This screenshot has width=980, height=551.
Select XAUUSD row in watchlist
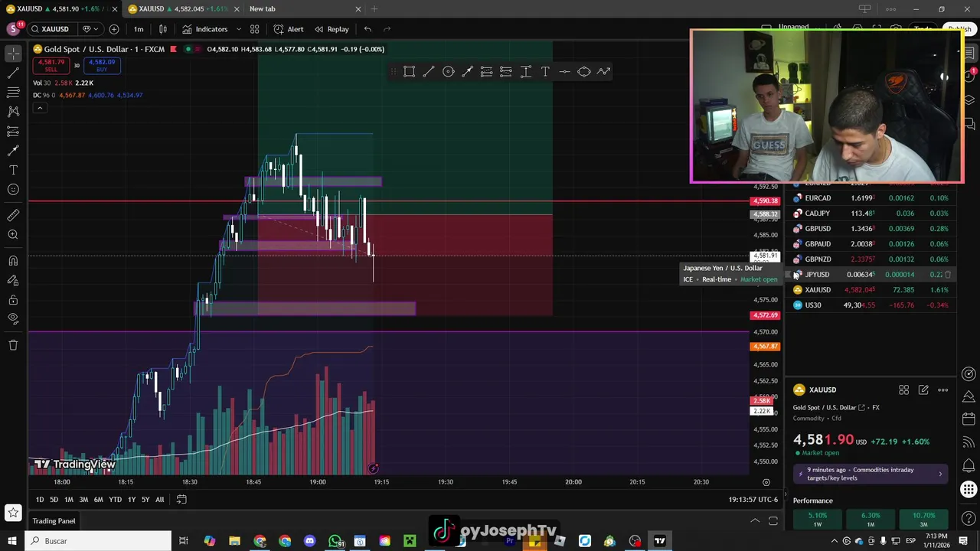872,290
